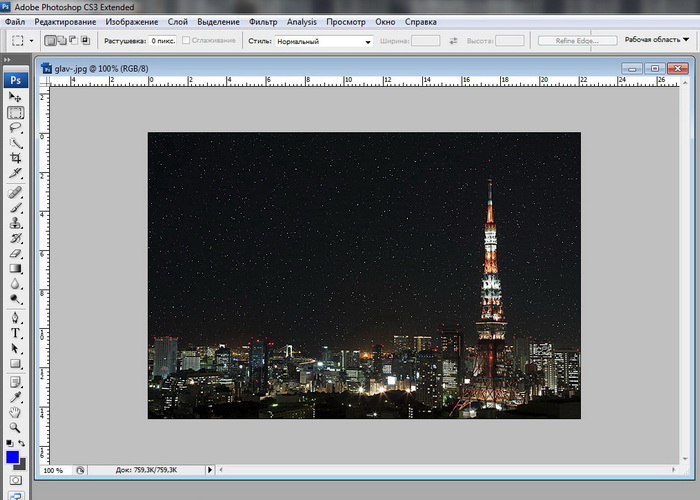Expand the Рабочая область workspace menu
Screen dimensions: 700x500
(656, 41)
